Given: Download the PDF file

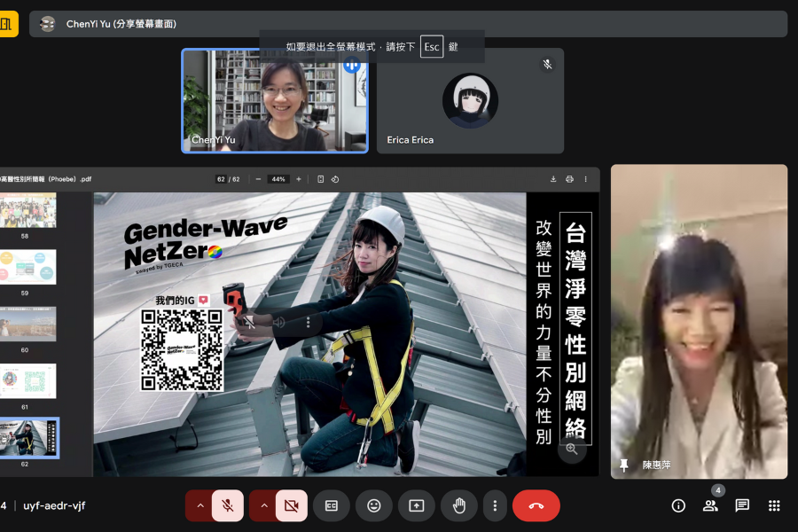Looking at the screenshot, I should (x=553, y=179).
